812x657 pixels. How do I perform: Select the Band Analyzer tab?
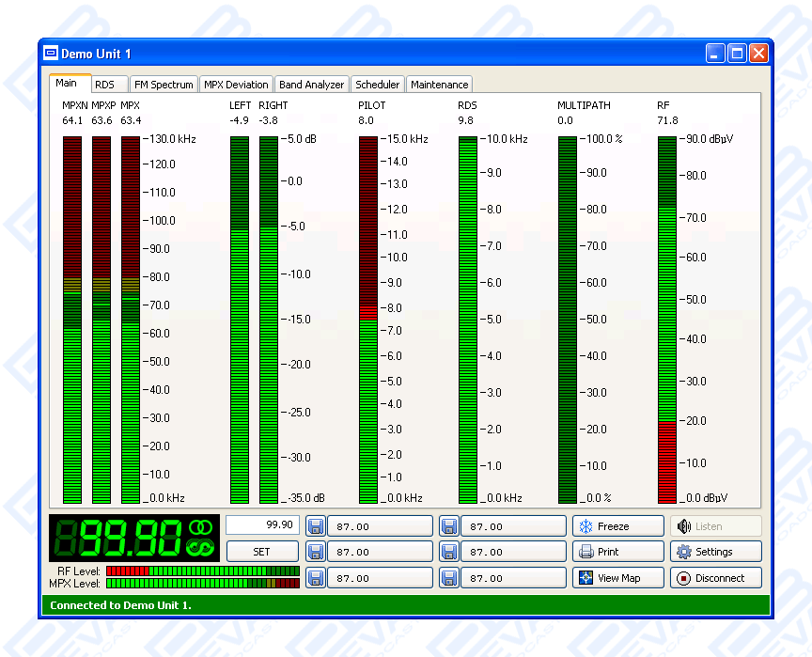point(311,85)
